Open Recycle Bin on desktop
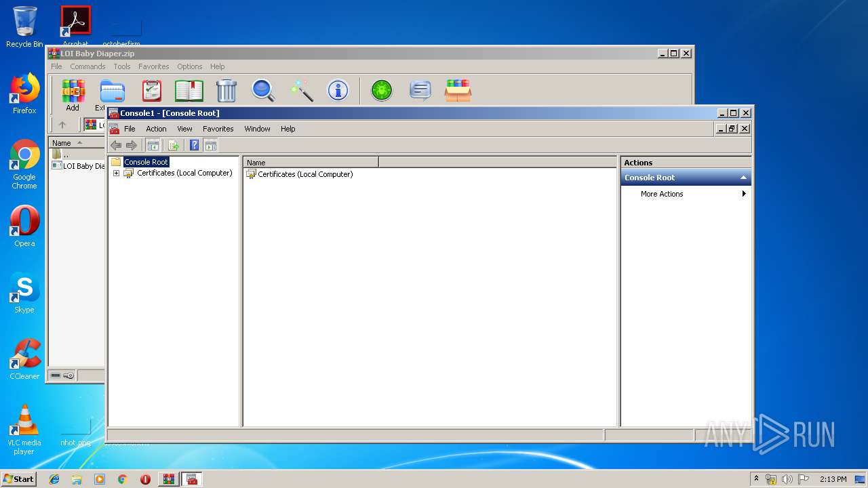Image resolution: width=868 pixels, height=488 pixels. click(24, 27)
